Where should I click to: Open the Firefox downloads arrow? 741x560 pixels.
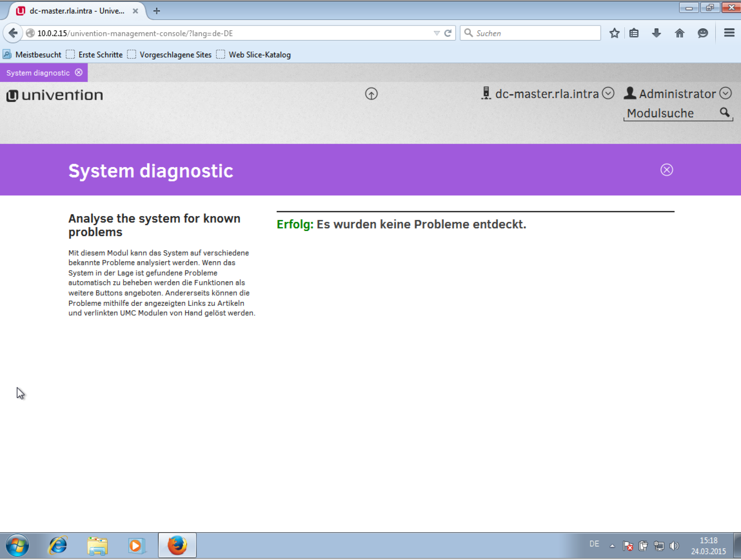coord(656,33)
